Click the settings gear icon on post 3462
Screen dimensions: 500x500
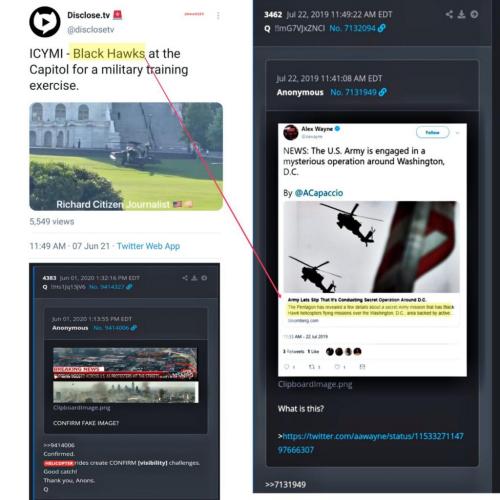click(474, 14)
